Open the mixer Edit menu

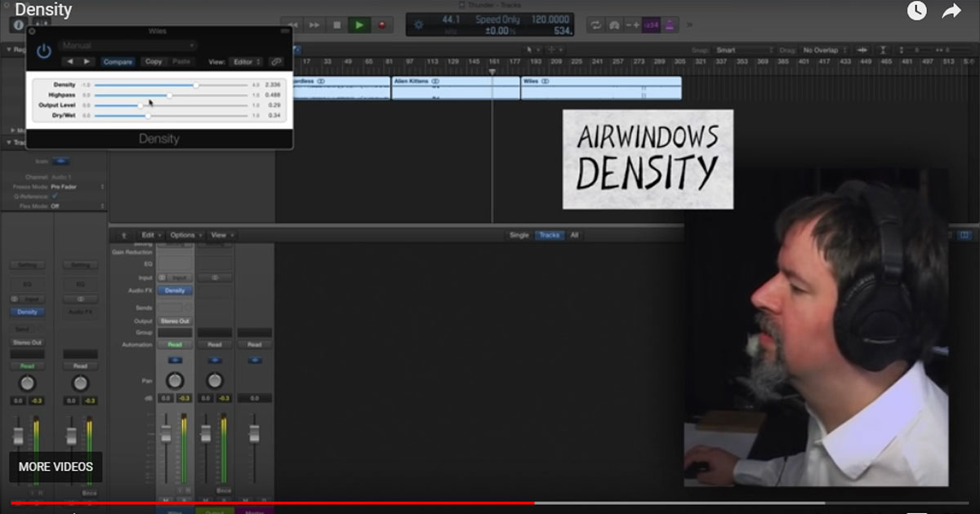click(x=150, y=235)
